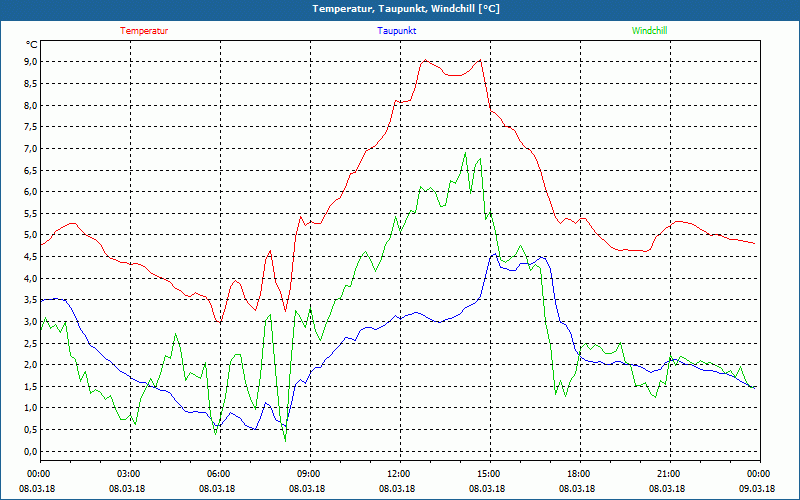Click the '21:00' time label
800x500 pixels.
coord(669,474)
